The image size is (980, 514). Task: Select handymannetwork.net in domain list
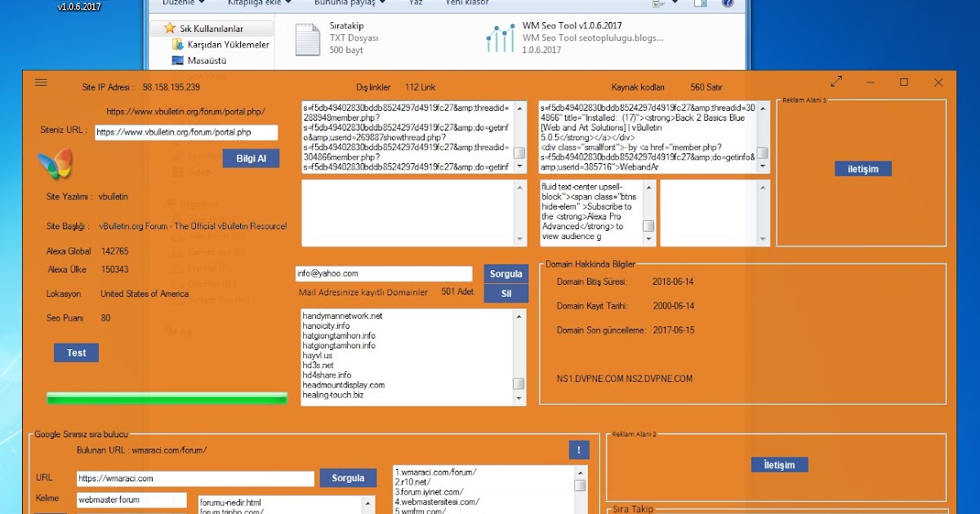[x=342, y=316]
